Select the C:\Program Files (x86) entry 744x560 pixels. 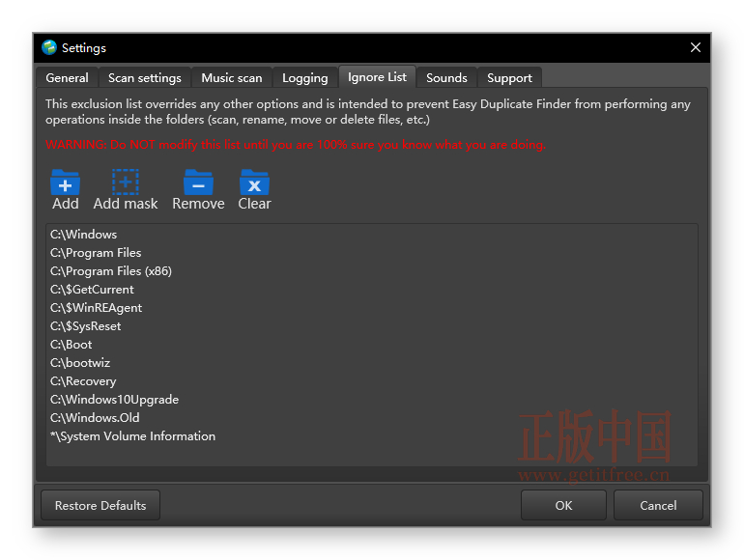click(372, 271)
